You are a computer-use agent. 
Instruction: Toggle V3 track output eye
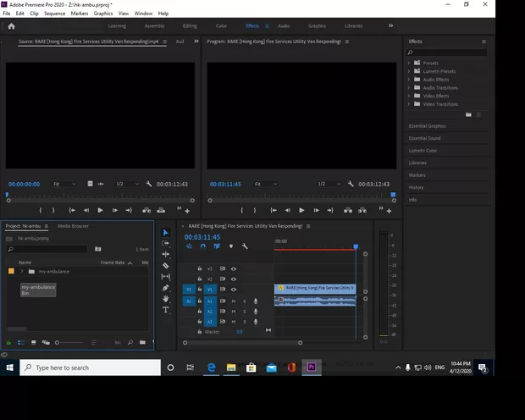pyautogui.click(x=234, y=268)
